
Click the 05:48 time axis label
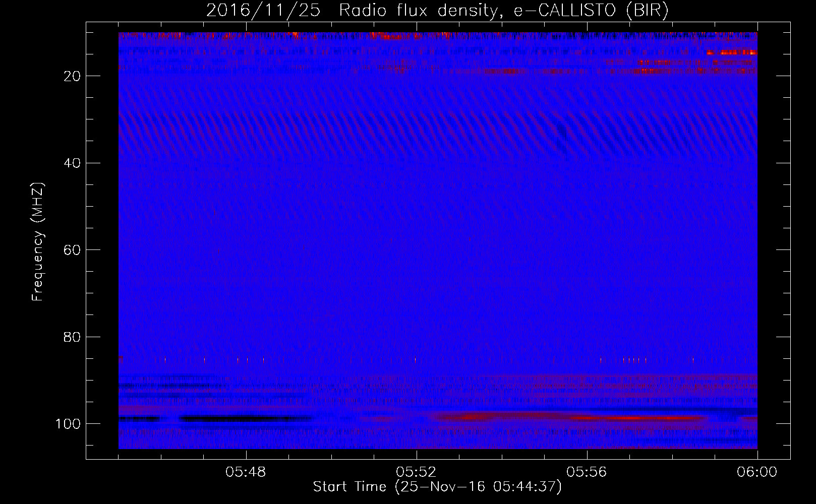coord(246,472)
